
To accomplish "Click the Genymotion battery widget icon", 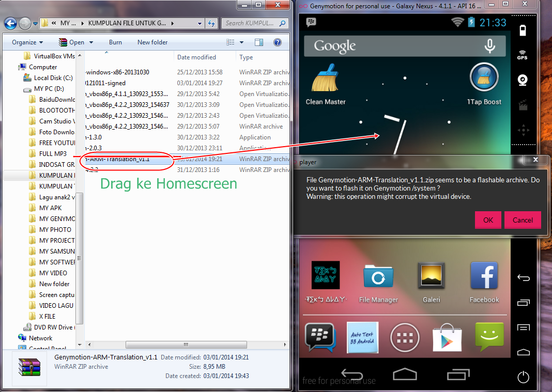I will tap(523, 30).
